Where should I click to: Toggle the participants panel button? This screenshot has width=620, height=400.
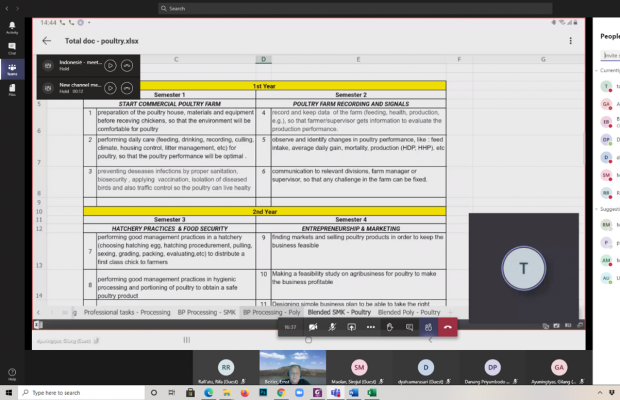click(x=428, y=327)
